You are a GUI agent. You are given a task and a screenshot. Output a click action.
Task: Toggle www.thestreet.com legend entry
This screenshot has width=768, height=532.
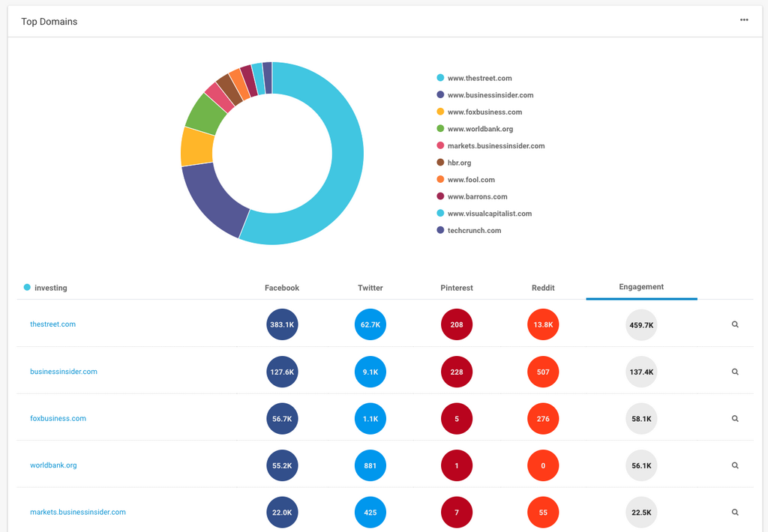(479, 78)
